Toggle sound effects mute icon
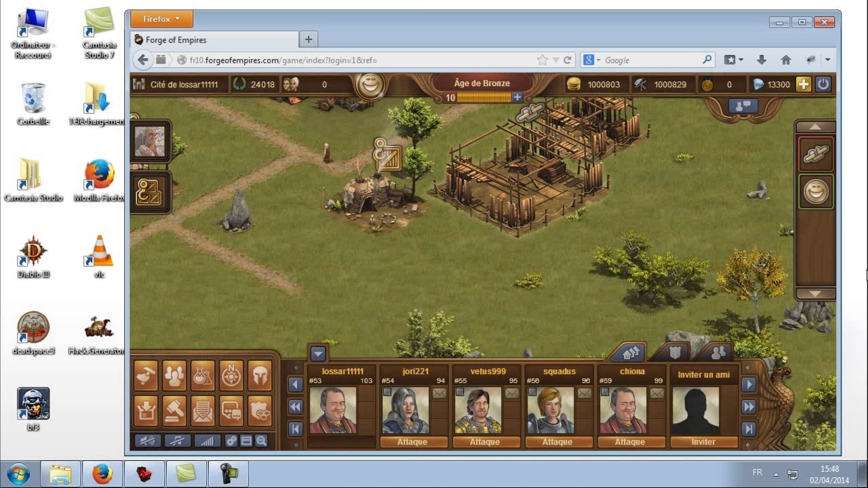Screen dimensions: 868x488 (148, 441)
